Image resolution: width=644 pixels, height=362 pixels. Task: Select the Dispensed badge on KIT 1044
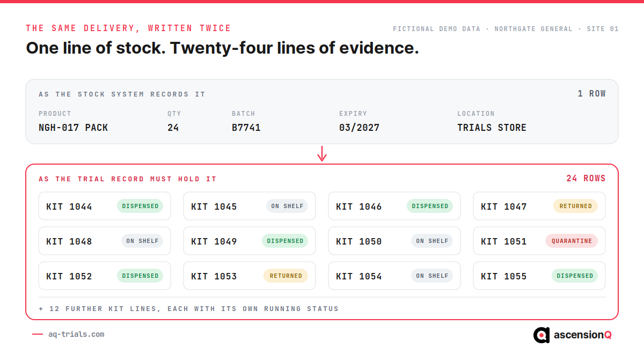click(x=140, y=206)
